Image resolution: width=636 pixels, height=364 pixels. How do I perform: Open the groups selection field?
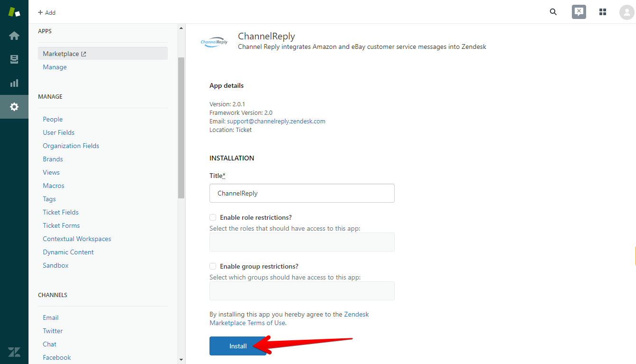(302, 291)
